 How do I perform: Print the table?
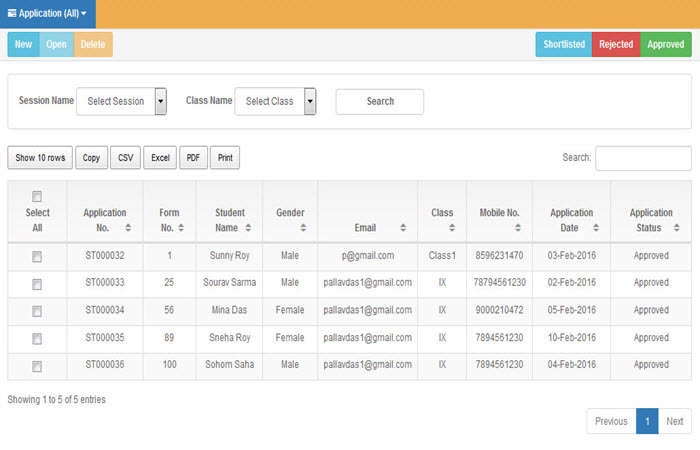pos(225,158)
